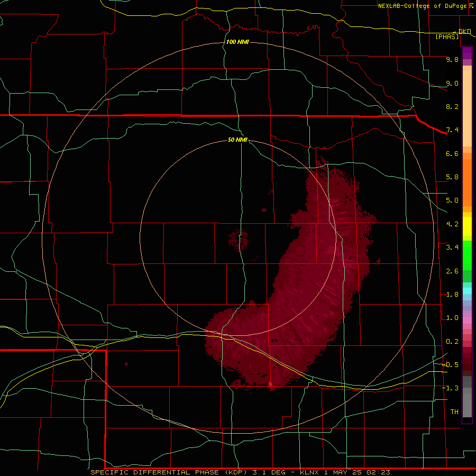Click the 8.2 value on color scale
The image size is (476, 476).
point(452,106)
